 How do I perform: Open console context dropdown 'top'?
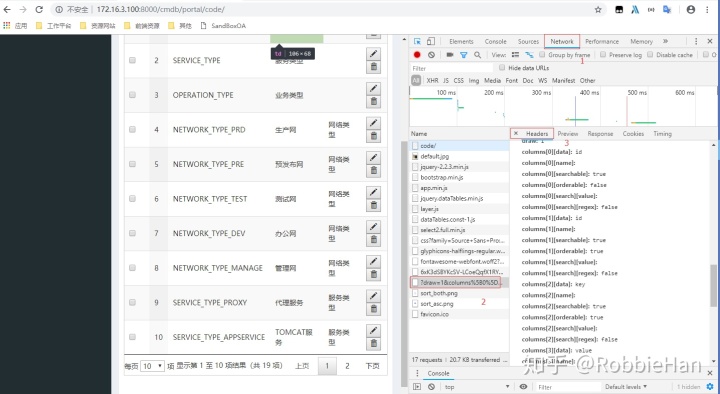[x=476, y=387]
